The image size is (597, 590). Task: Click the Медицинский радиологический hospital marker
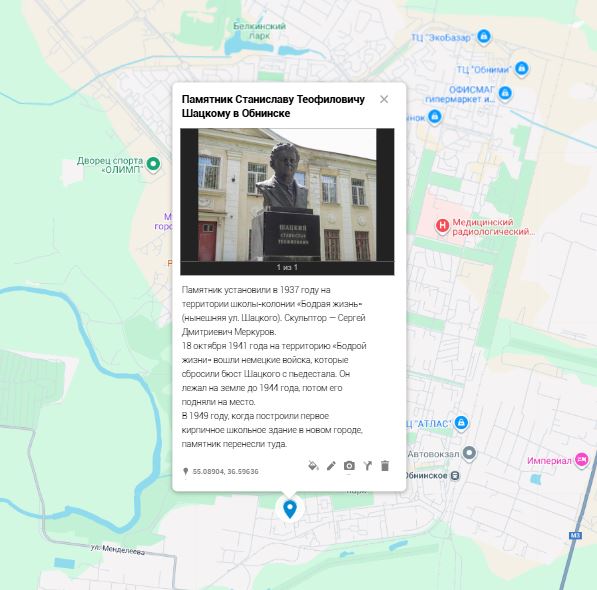click(x=442, y=226)
